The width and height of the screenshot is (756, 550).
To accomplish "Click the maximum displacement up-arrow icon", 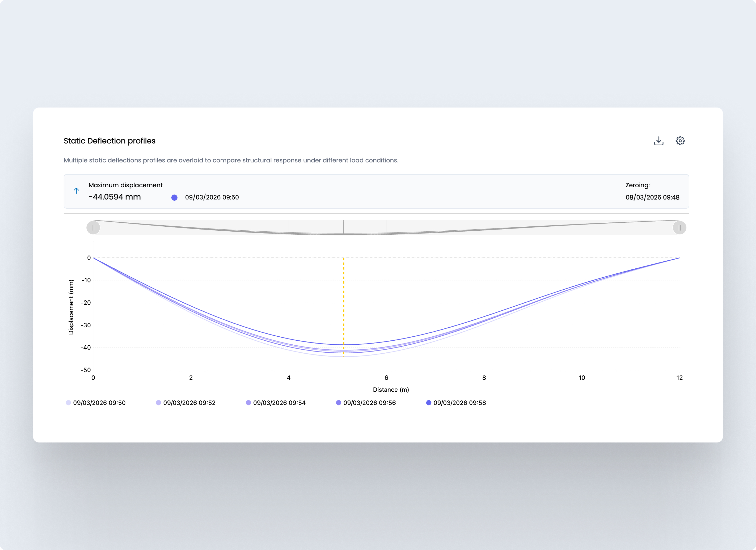I will coord(76,191).
